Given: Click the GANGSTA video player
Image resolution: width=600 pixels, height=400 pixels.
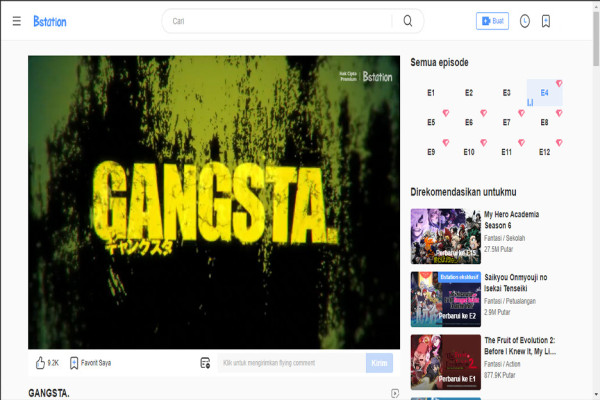Looking at the screenshot, I should 214,202.
